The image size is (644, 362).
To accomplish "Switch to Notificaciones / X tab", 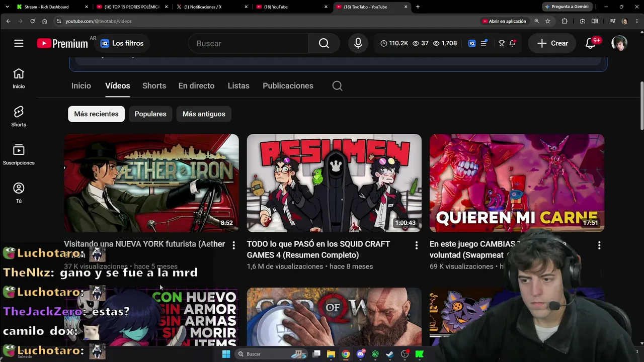I will (212, 7).
